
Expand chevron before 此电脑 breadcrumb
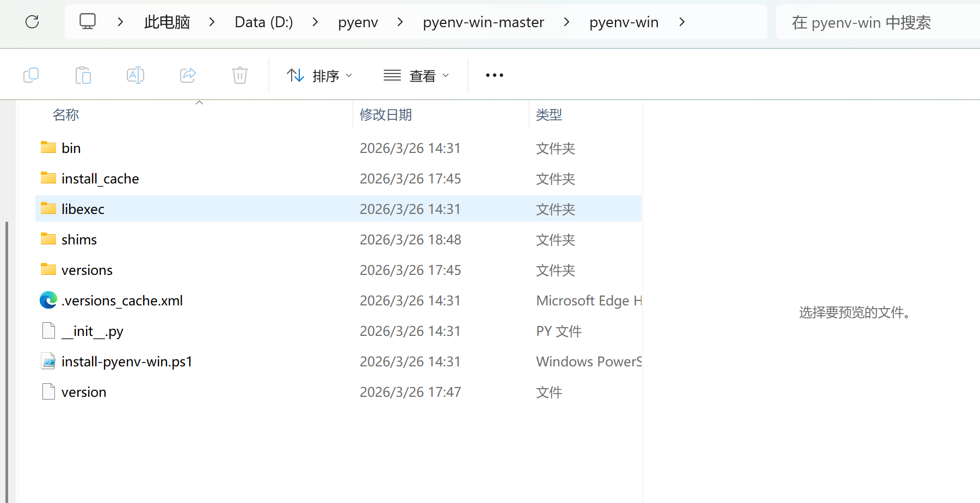(121, 22)
